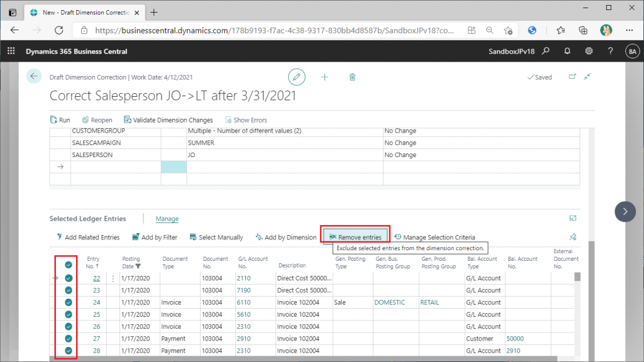This screenshot has width=644, height=362.
Task: Click Manage Selection Criteria
Action: click(435, 237)
